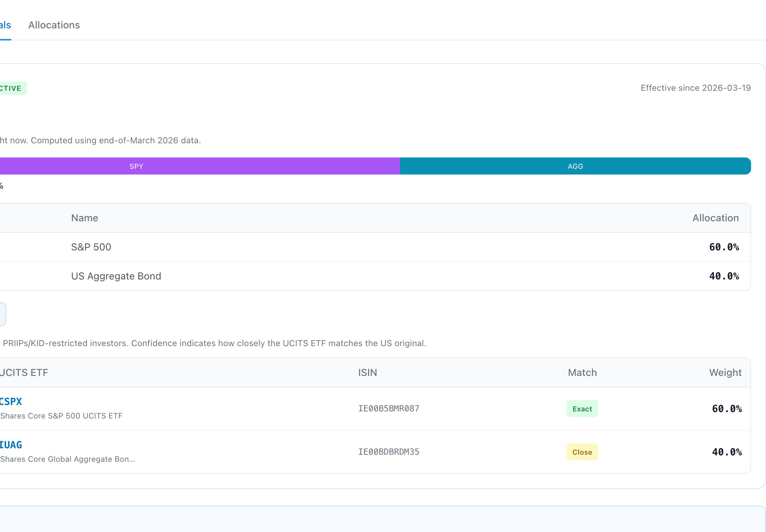Click the Close match badge
This screenshot has height=532, width=766.
[x=582, y=452]
